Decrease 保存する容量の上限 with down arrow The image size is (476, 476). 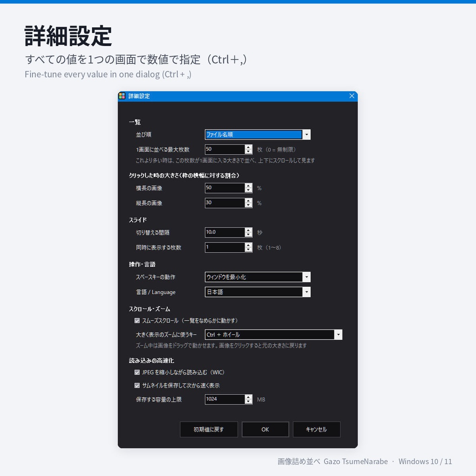point(248,401)
